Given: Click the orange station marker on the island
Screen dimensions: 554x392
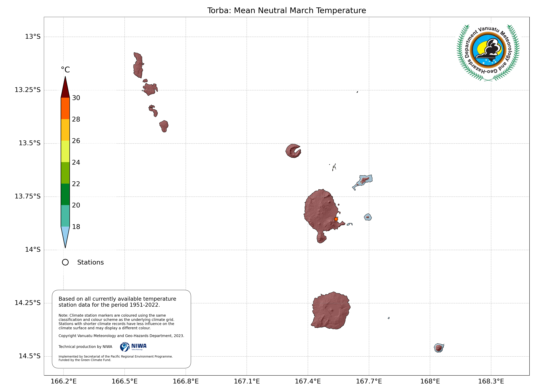Looking at the screenshot, I should (x=336, y=219).
